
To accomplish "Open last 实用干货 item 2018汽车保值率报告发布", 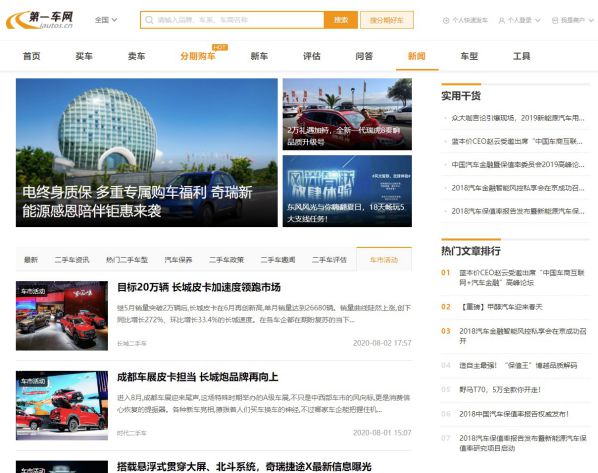I will pyautogui.click(x=518, y=211).
